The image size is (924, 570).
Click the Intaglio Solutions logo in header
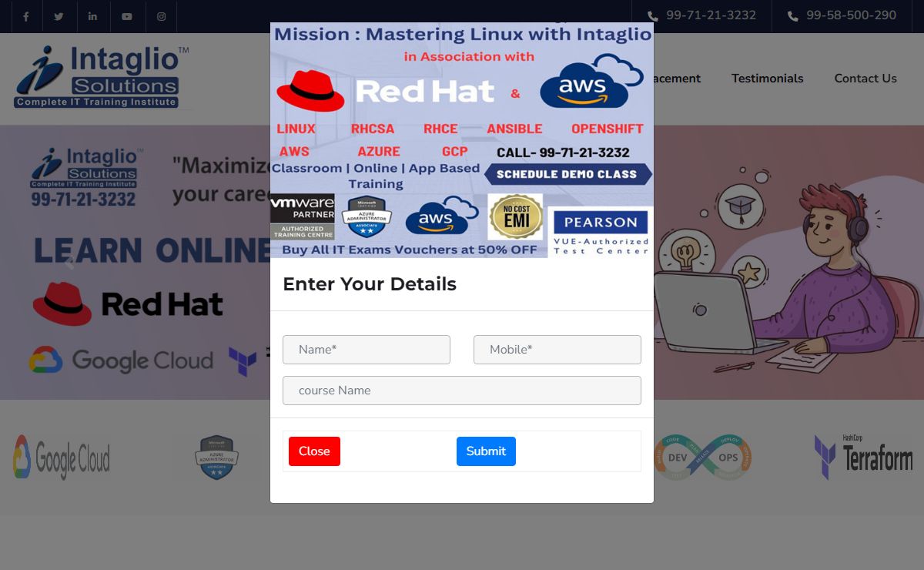(x=102, y=77)
